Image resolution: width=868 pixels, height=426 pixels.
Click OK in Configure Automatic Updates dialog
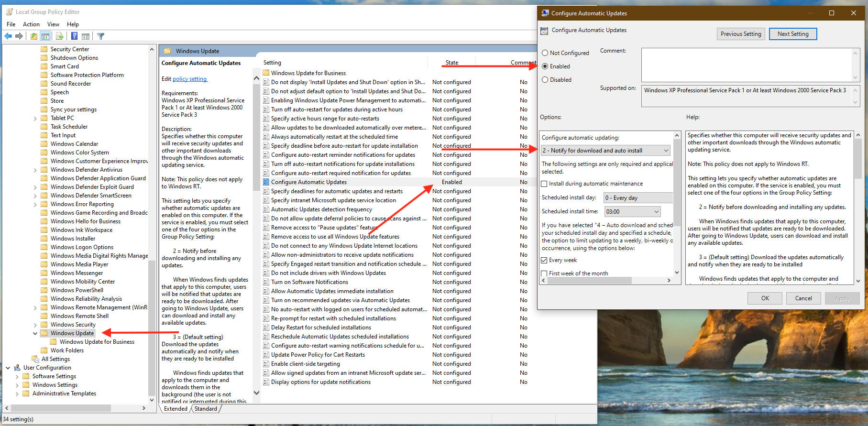pyautogui.click(x=765, y=298)
